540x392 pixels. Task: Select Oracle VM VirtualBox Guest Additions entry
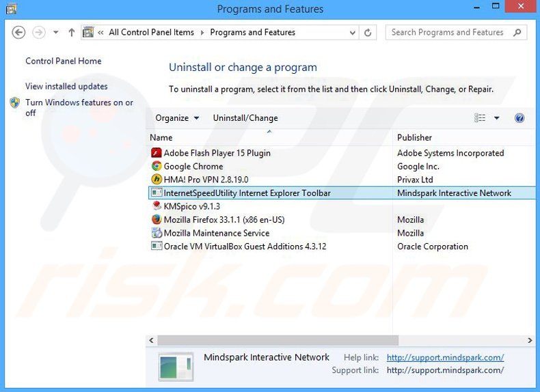pos(245,247)
